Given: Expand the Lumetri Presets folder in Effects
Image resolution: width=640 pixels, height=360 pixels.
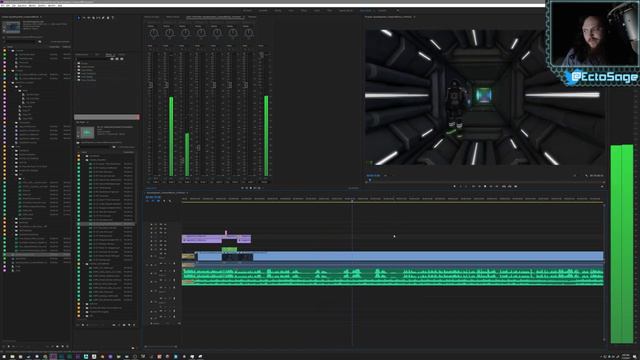Looking at the screenshot, I should (x=76, y=67).
